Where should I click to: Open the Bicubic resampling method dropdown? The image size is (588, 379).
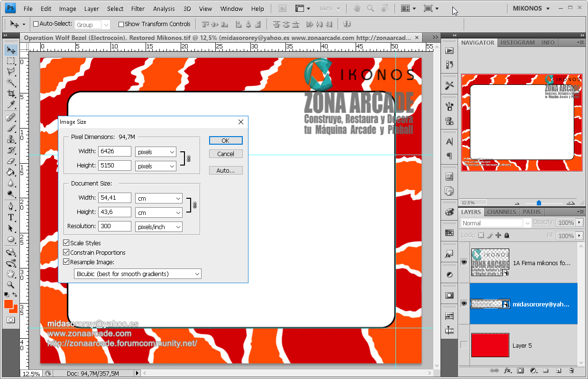138,274
